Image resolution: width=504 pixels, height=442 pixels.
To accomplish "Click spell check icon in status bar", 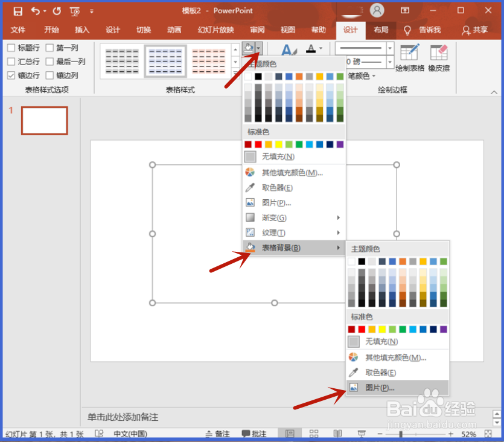I will point(99,434).
